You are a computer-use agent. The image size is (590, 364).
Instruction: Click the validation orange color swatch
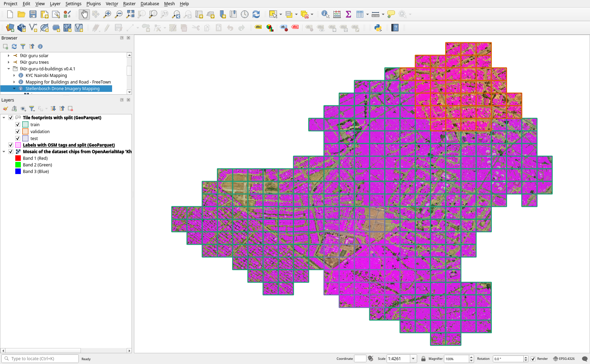[25, 131]
